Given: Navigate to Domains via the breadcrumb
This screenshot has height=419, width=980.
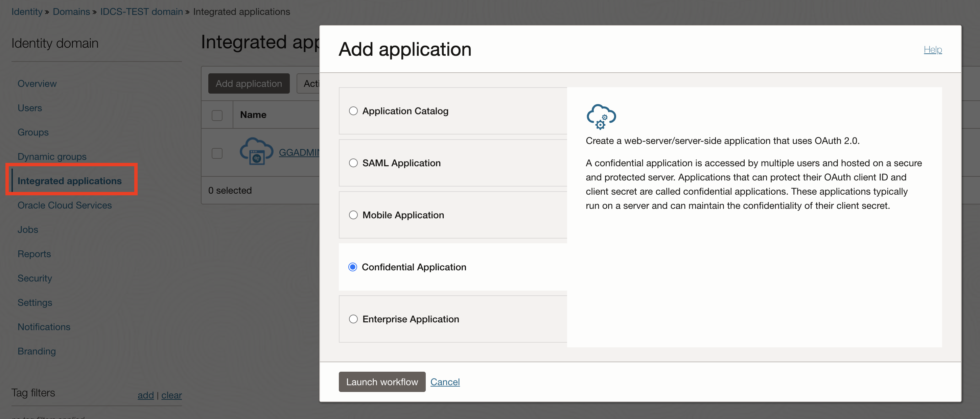Looking at the screenshot, I should (x=71, y=11).
